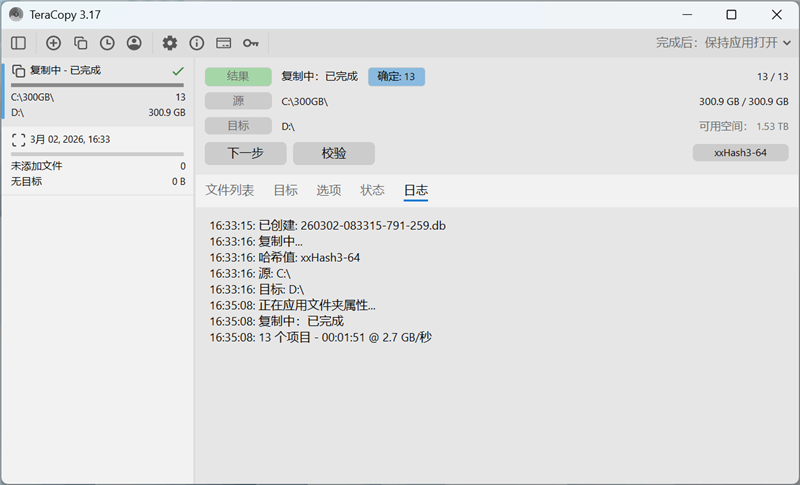
Task: Click log line 13 个项目 - 00:01:51
Action: [x=320, y=337]
